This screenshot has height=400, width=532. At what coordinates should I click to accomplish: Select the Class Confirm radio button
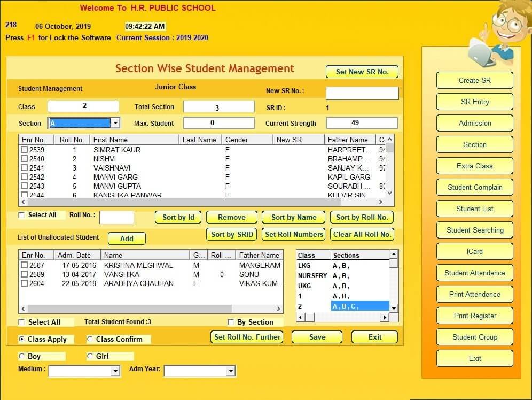[90, 339]
